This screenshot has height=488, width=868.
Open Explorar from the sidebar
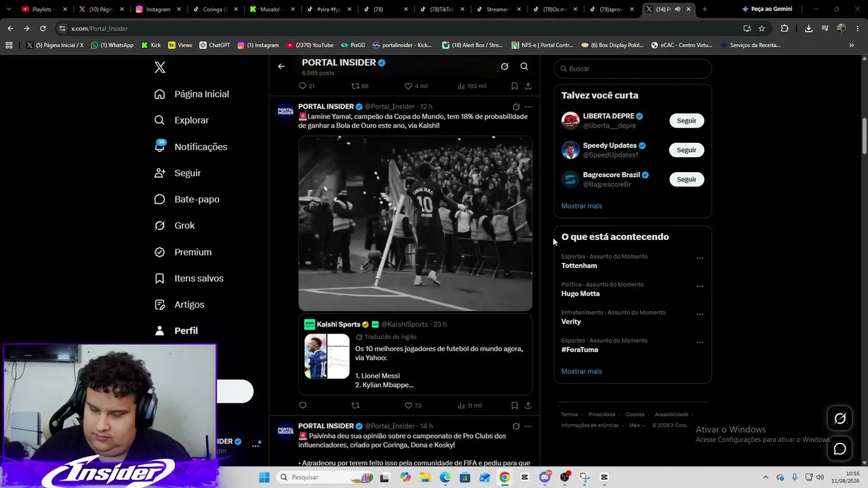(181, 121)
